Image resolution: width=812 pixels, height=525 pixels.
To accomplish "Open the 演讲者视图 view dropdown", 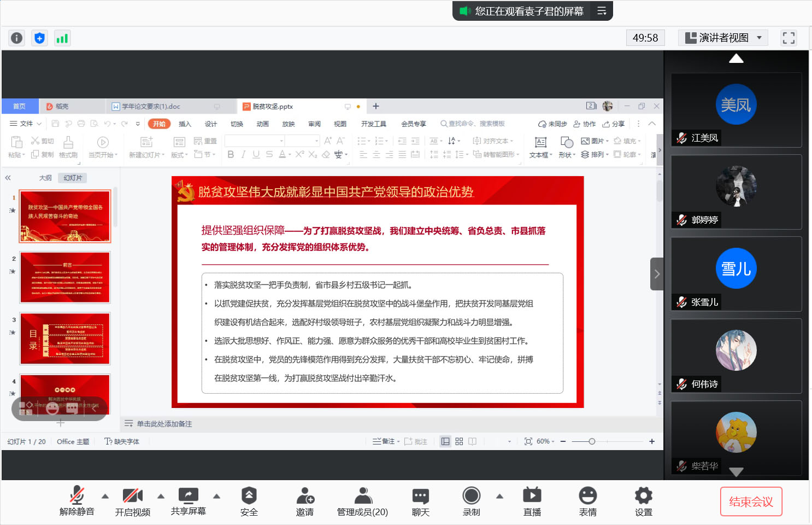I will click(x=723, y=38).
